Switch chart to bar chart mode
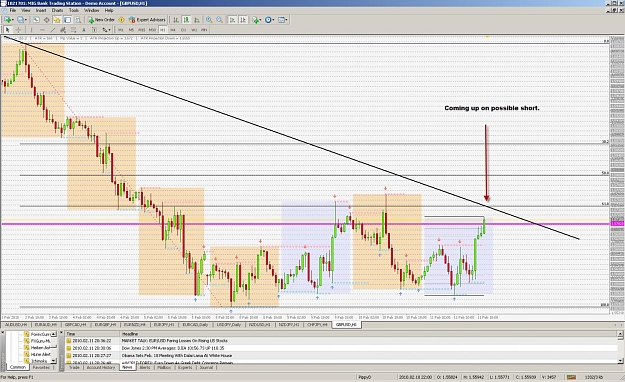The image size is (625, 382). point(175,20)
